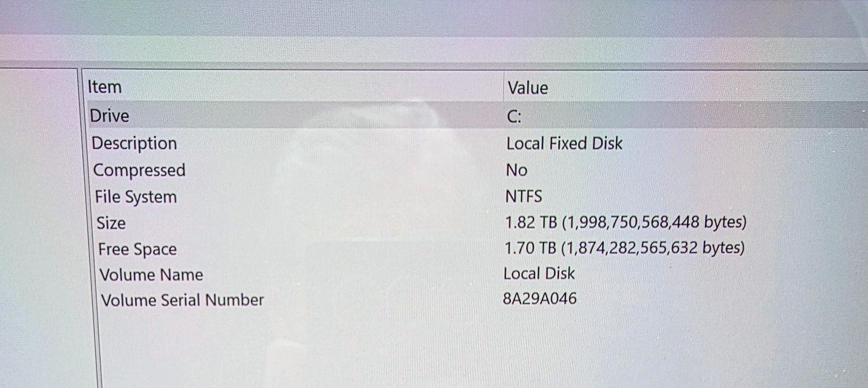Image resolution: width=868 pixels, height=388 pixels.
Task: Select the Size row label
Action: coord(111,223)
